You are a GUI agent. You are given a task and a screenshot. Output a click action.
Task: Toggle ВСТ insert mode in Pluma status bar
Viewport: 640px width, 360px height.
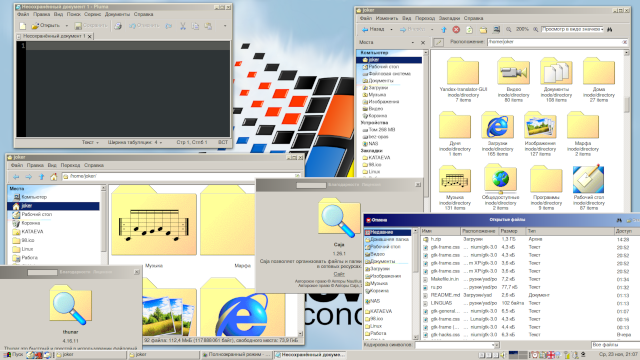pyautogui.click(x=223, y=142)
